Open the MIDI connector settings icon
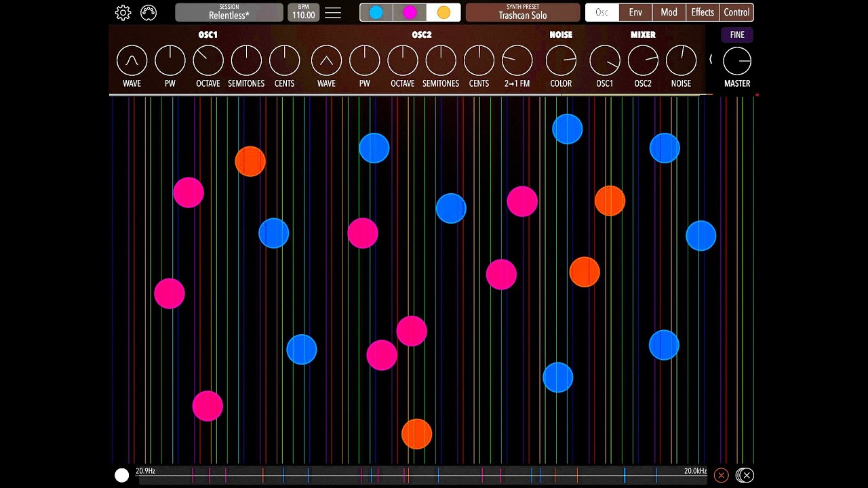868x488 pixels. click(149, 12)
